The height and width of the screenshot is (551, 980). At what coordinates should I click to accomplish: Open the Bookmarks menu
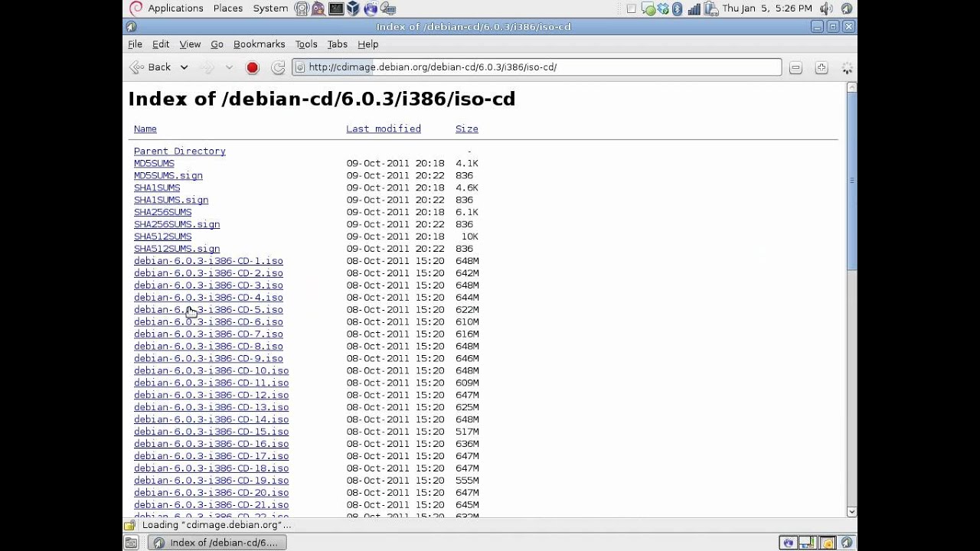tap(259, 44)
